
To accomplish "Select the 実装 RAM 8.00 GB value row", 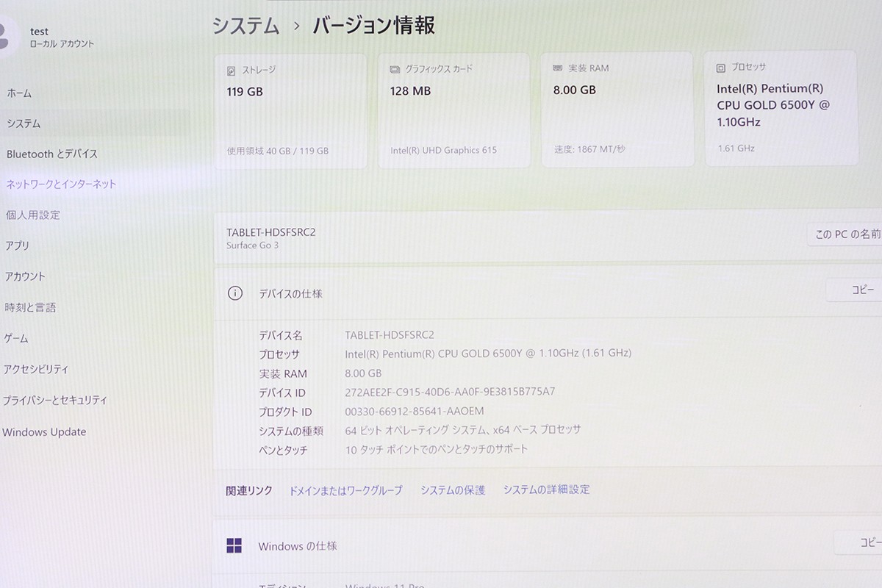I will point(363,373).
